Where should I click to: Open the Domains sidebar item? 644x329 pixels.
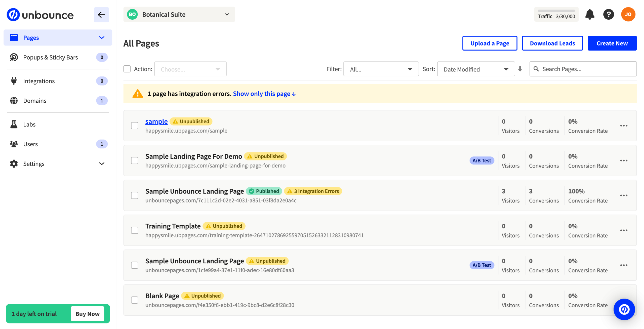35,101
